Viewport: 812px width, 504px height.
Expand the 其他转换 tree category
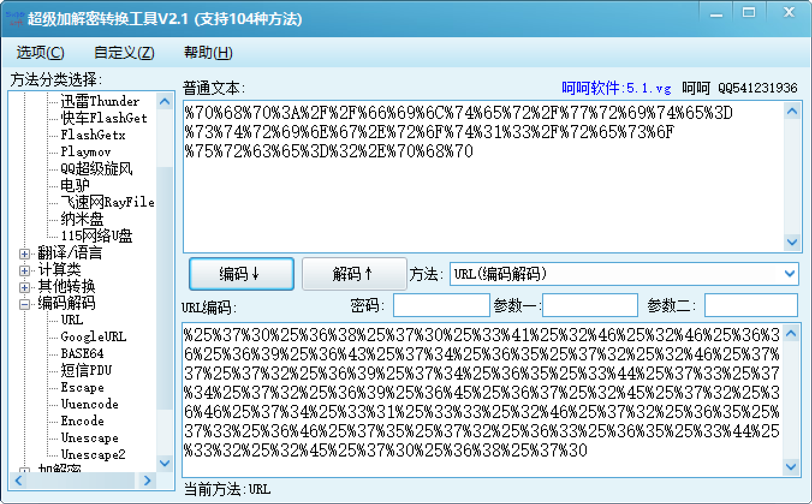25,287
